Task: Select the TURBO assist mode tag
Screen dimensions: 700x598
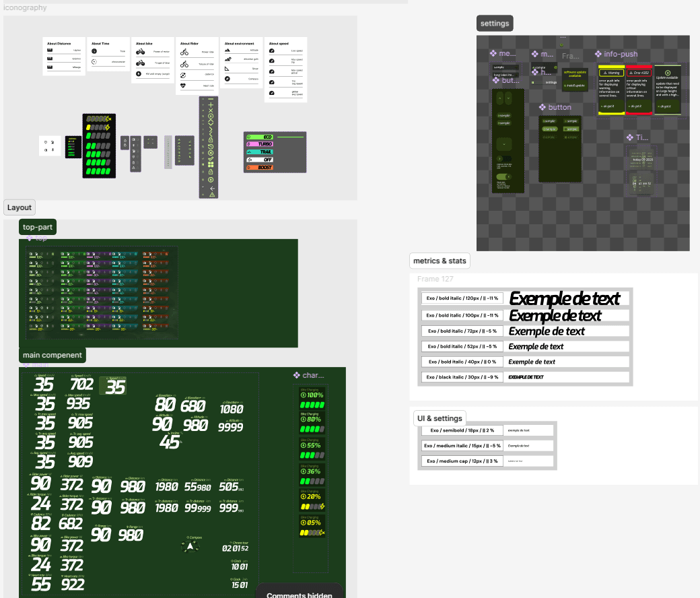Action: tap(260, 144)
